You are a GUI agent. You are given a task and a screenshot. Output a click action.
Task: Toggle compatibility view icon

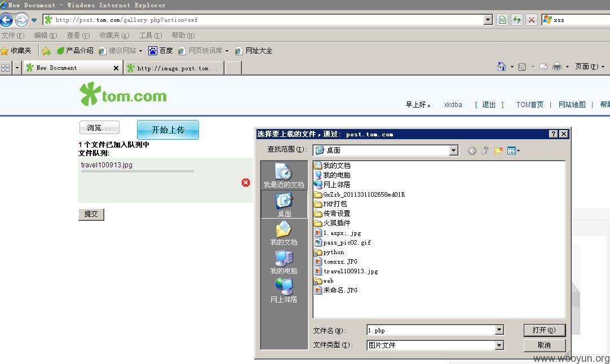[x=503, y=20]
